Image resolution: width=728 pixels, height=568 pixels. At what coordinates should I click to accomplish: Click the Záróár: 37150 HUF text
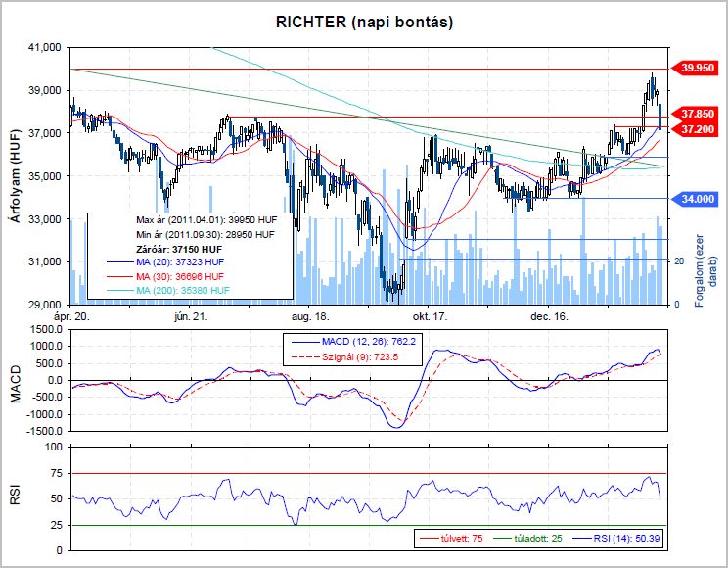[179, 249]
